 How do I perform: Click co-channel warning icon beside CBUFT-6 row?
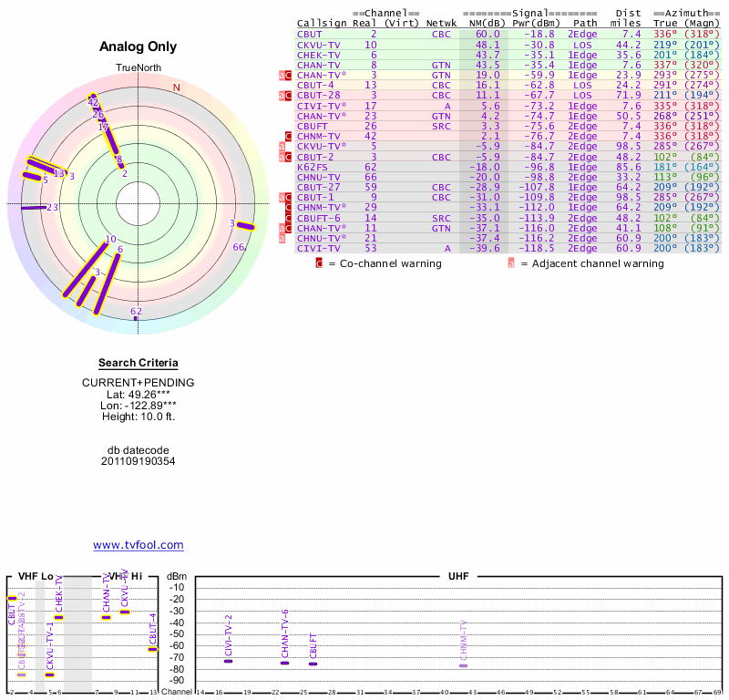[x=289, y=217]
